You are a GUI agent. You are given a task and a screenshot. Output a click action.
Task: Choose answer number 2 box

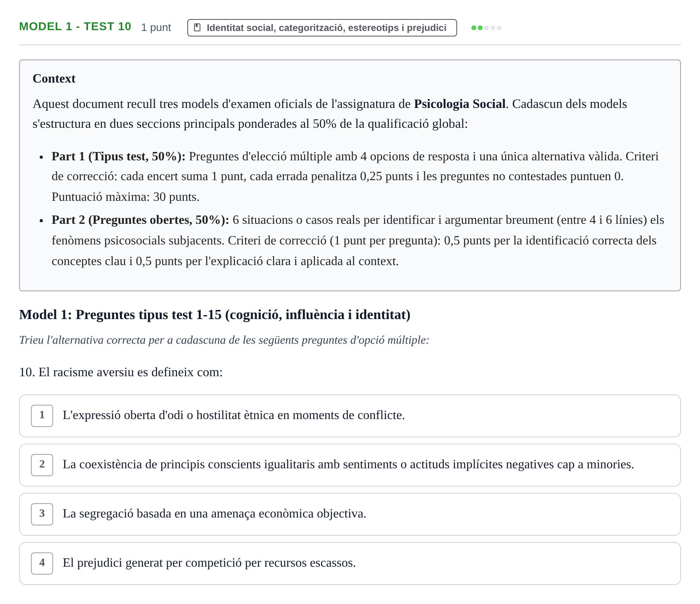coord(42,465)
